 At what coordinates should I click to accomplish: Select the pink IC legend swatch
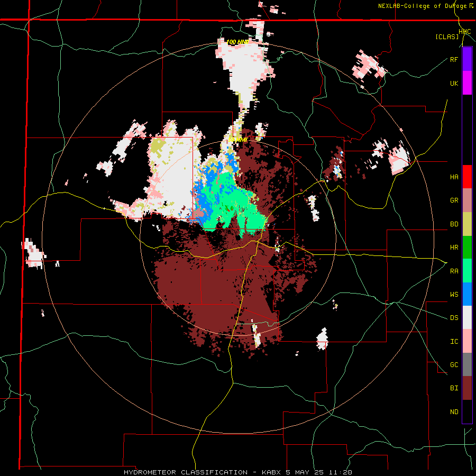coord(467,341)
